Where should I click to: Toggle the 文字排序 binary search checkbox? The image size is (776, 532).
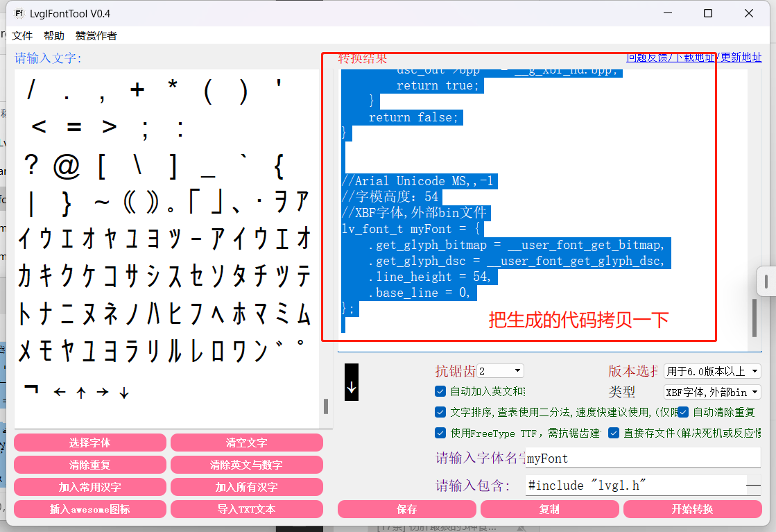(440, 412)
